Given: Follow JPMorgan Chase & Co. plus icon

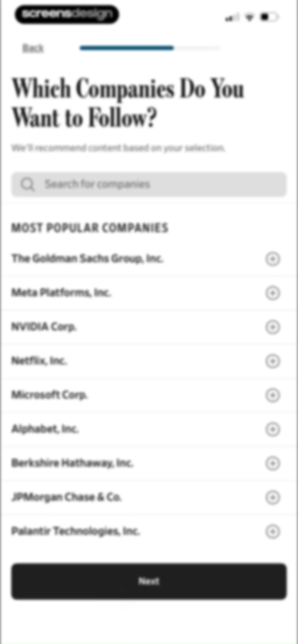Looking at the screenshot, I should pyautogui.click(x=272, y=497).
